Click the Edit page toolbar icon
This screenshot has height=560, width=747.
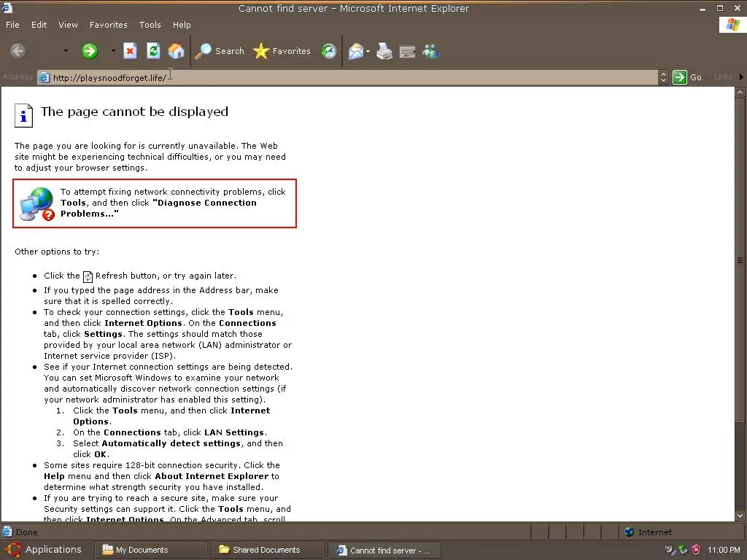pos(407,51)
